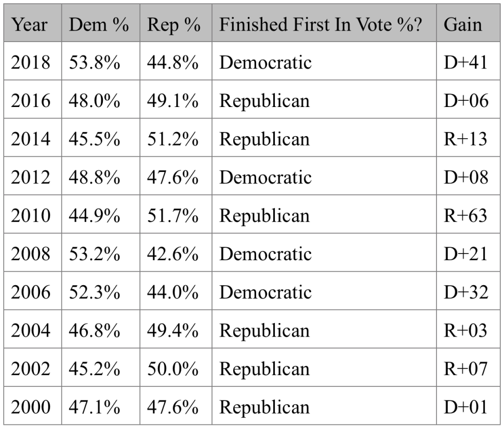
Task: Click the Gain column header
Action: pyautogui.click(x=468, y=23)
